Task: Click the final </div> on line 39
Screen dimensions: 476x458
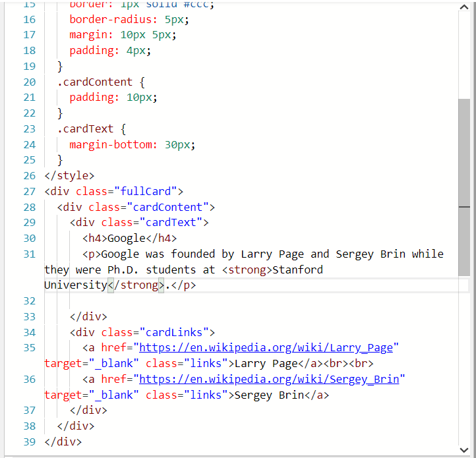Action: 63,442
